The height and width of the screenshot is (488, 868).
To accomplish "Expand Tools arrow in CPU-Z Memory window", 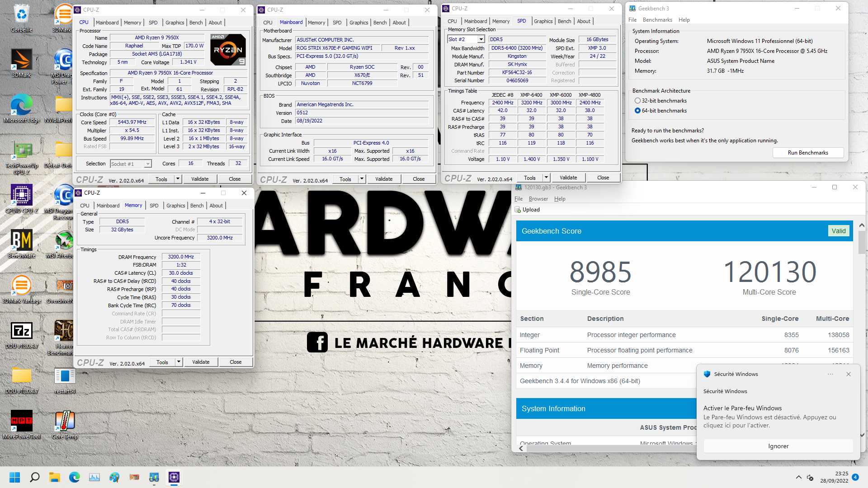I will point(179,362).
